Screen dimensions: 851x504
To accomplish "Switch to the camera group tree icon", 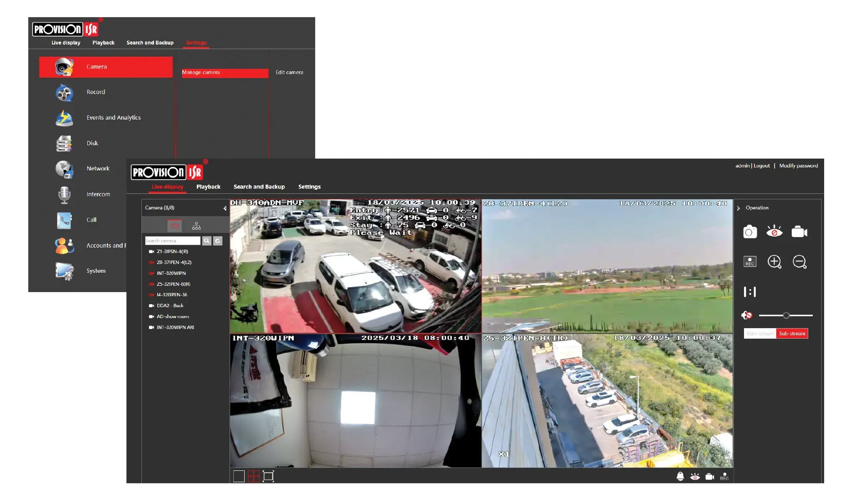I will point(196,226).
